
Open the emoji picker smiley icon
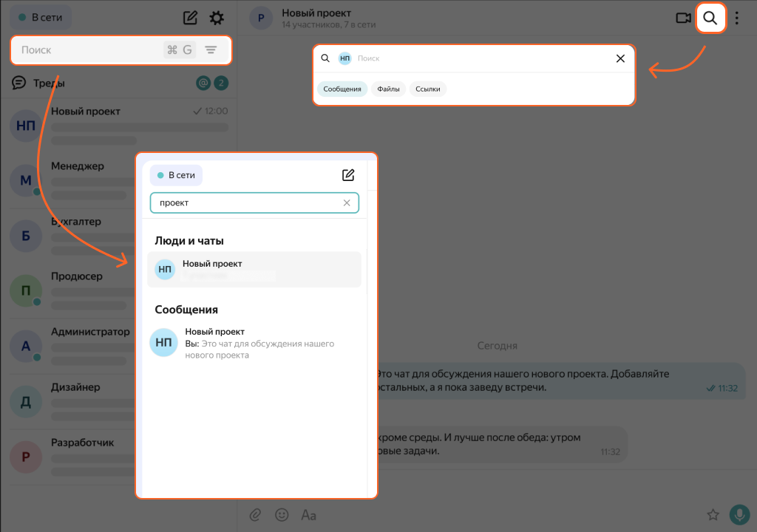tap(282, 514)
